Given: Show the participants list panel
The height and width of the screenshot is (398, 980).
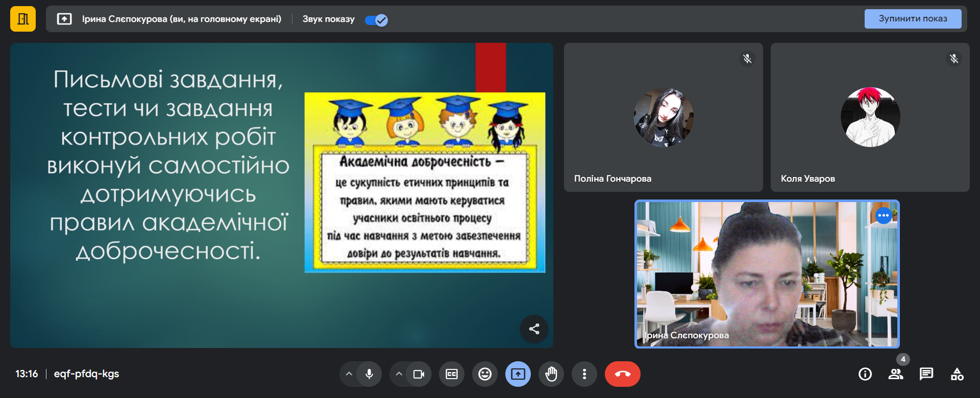Looking at the screenshot, I should coord(896,374).
